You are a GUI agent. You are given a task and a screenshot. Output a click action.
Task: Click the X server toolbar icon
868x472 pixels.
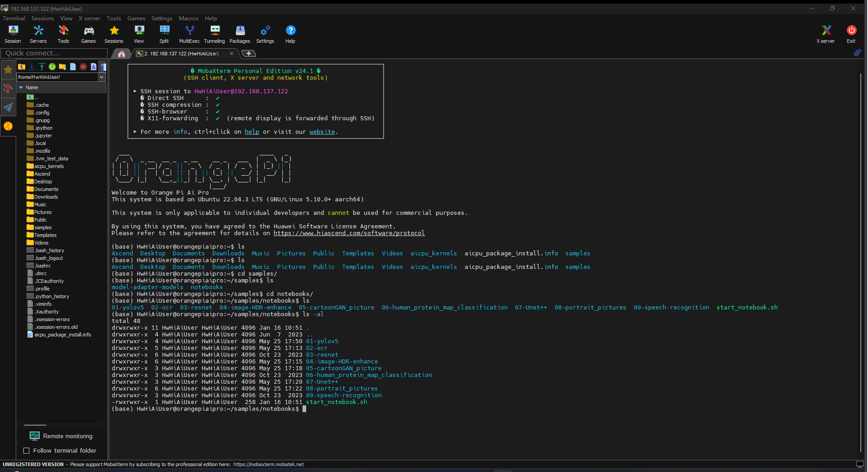tap(826, 34)
